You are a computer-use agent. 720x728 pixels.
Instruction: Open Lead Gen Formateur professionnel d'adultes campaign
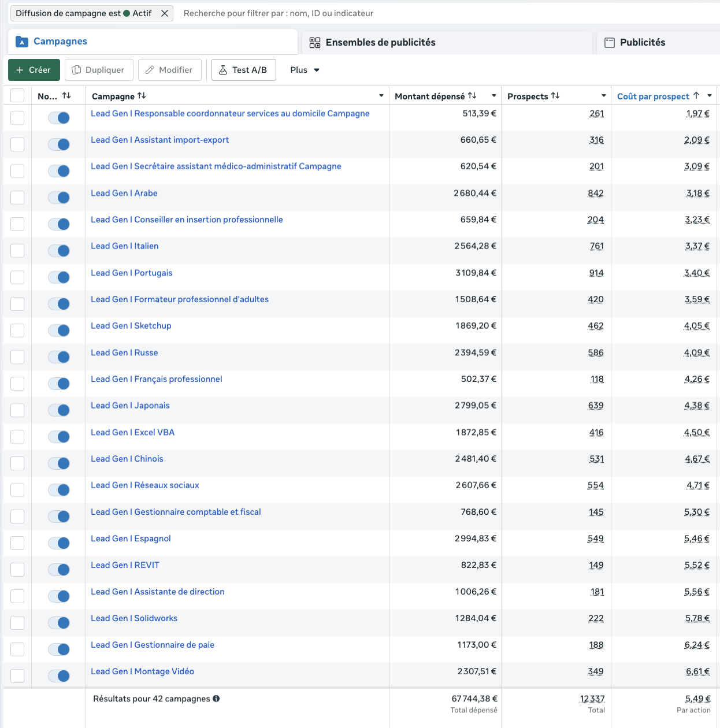pos(180,299)
